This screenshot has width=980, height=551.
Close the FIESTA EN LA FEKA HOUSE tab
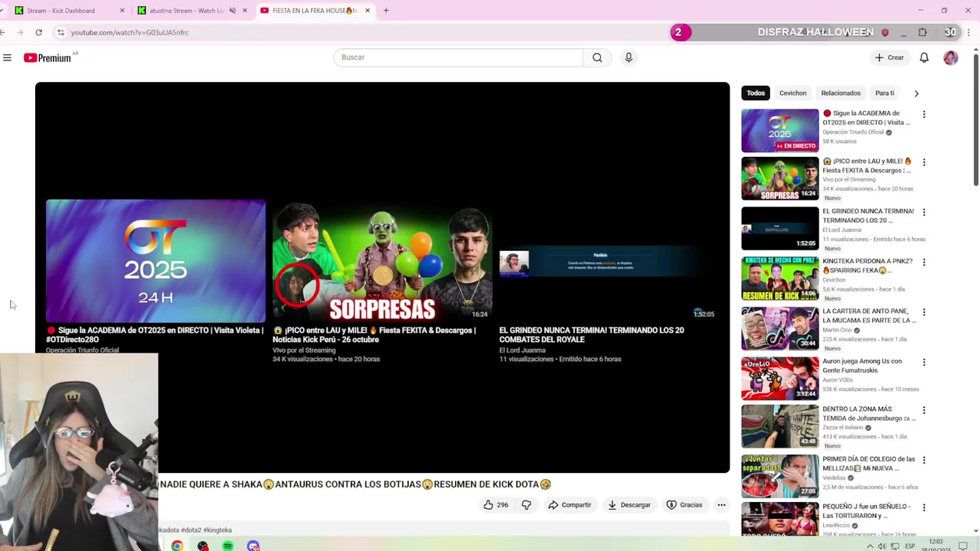pos(367,11)
